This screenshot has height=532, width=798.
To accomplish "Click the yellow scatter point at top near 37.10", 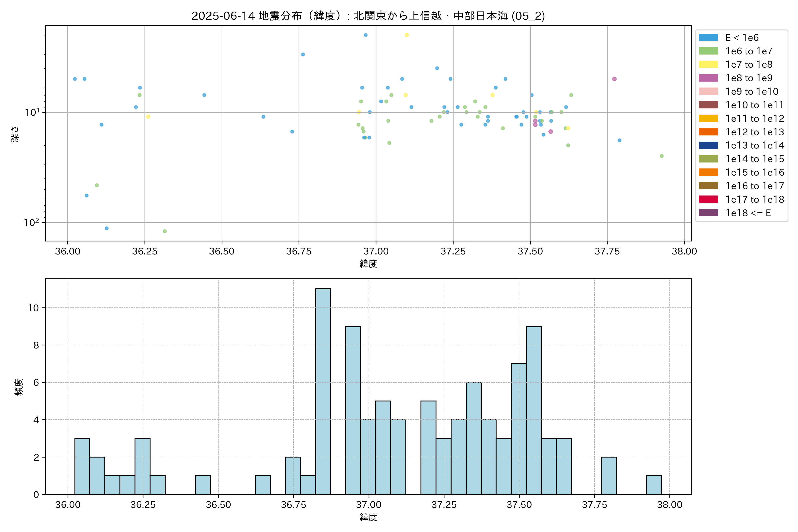I will tap(407, 35).
